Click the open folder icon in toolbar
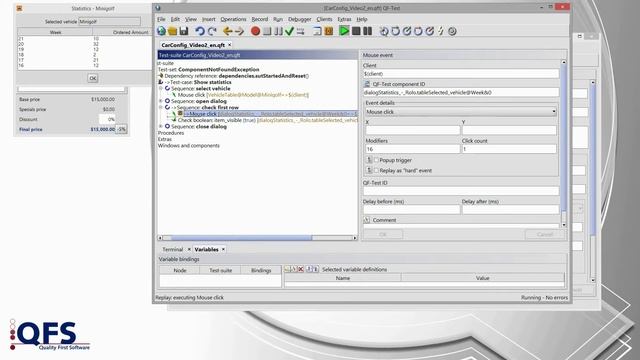Viewport: 640px width, 360px height. [173, 31]
